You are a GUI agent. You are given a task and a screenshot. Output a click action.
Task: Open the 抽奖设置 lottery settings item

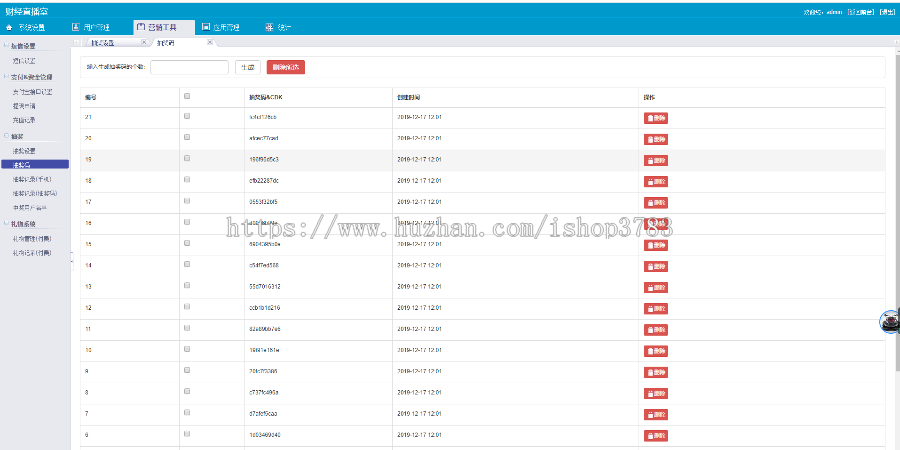coord(24,151)
